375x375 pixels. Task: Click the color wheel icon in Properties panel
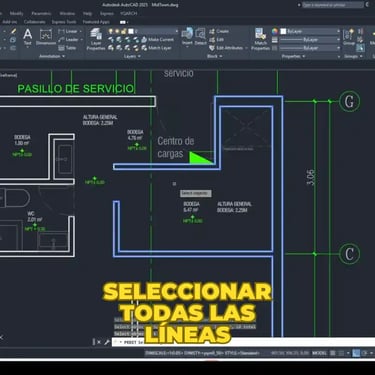point(275,31)
